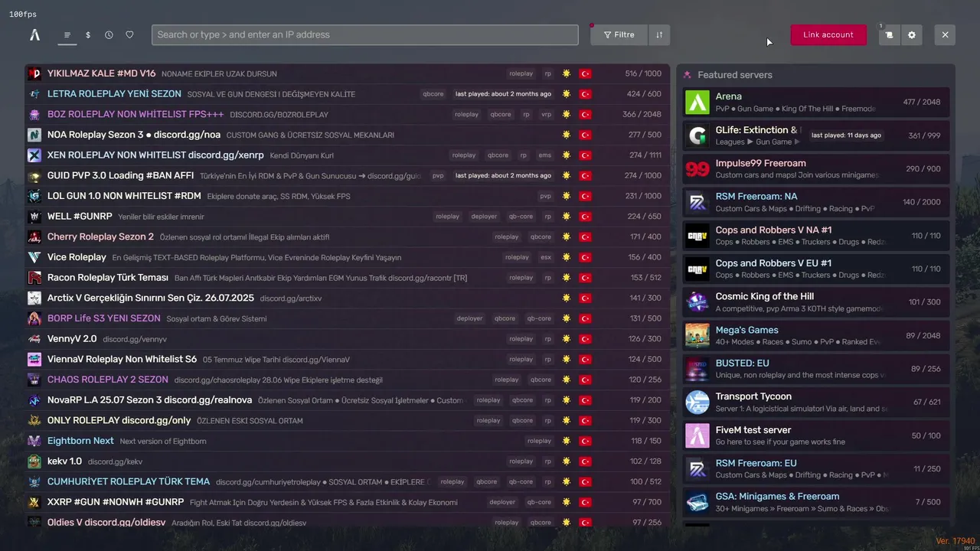This screenshot has height=551, width=980.
Task: Click the FiveM test server logo
Action: pyautogui.click(x=697, y=435)
